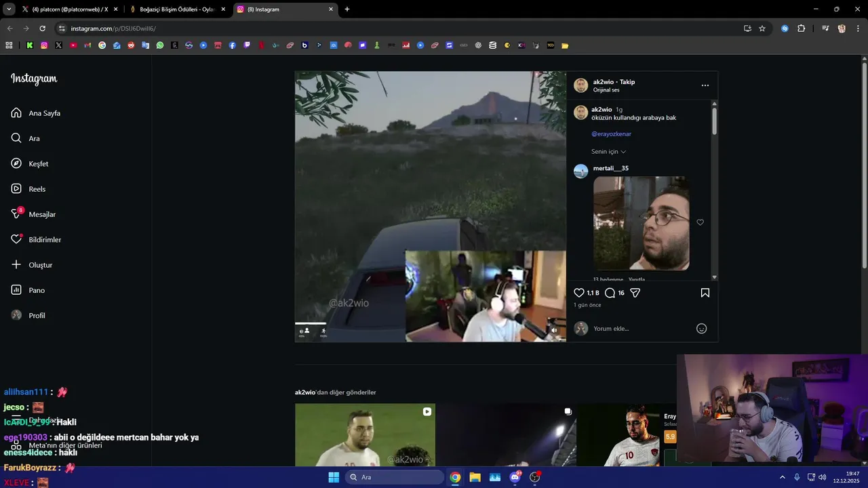
Task: Open emoji picker in comment box
Action: click(x=702, y=329)
